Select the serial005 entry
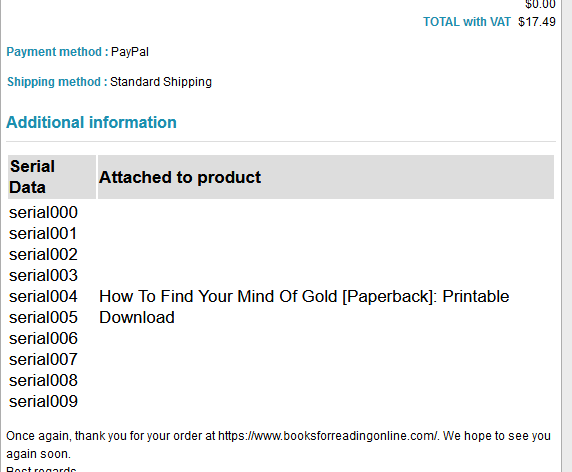This screenshot has width=572, height=472. point(43,318)
